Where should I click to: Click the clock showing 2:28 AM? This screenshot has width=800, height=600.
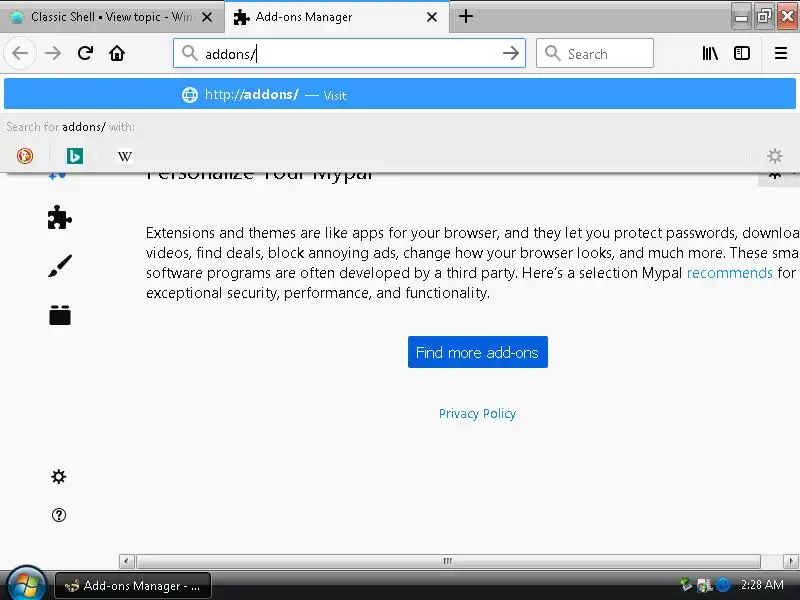point(762,585)
